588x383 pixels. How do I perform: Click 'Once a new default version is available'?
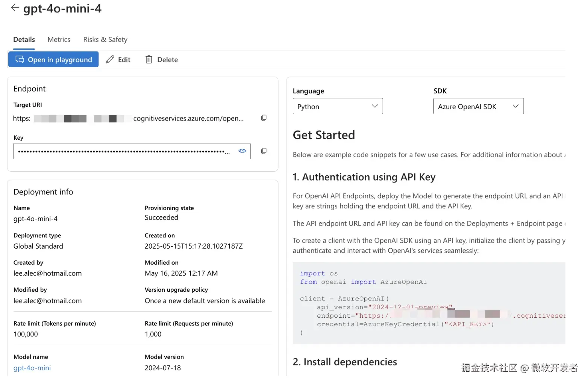pyautogui.click(x=205, y=301)
